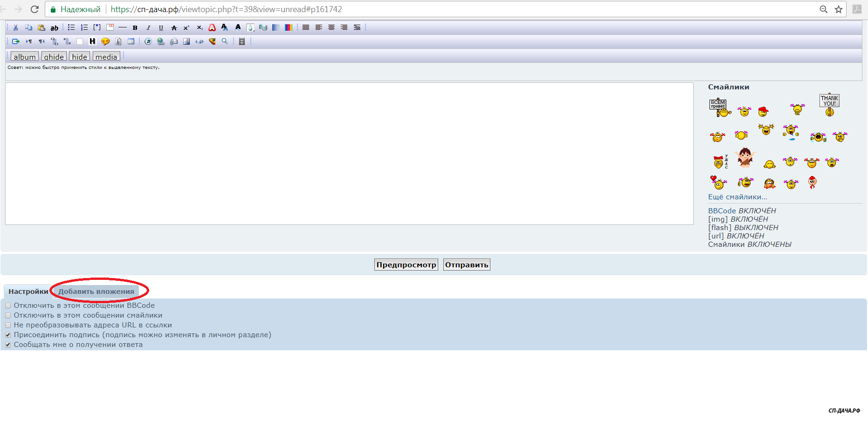The height and width of the screenshot is (421, 868).
Task: Insert the 'THANK YOU!' sign smiley
Action: pyautogui.click(x=829, y=105)
